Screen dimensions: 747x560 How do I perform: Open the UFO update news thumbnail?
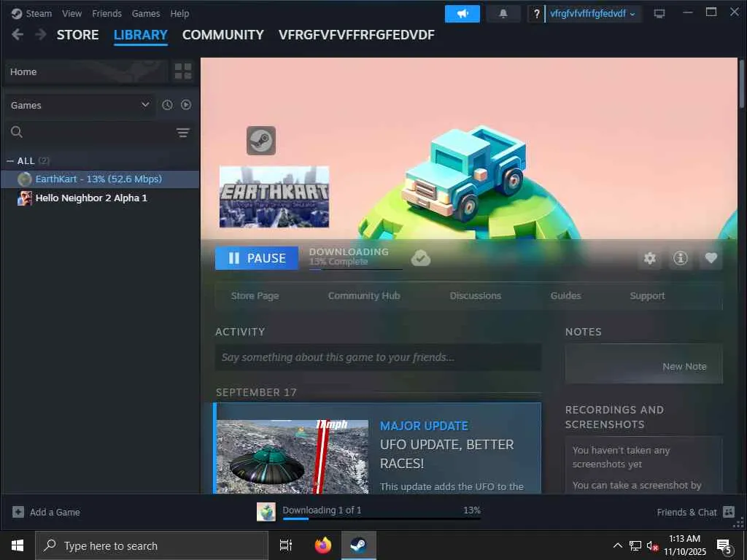pyautogui.click(x=293, y=456)
